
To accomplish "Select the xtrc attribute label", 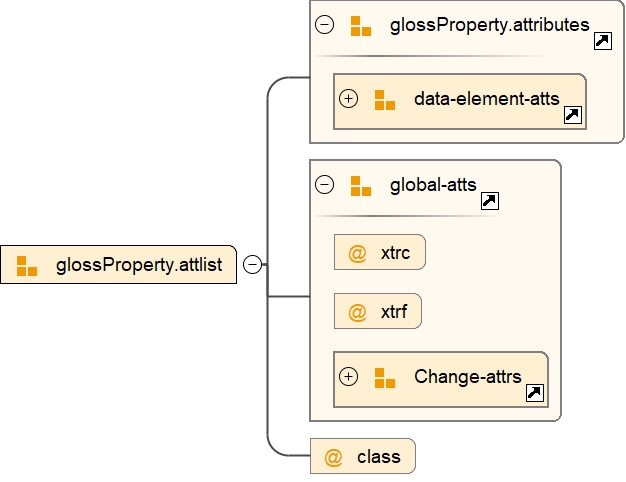I will click(395, 253).
